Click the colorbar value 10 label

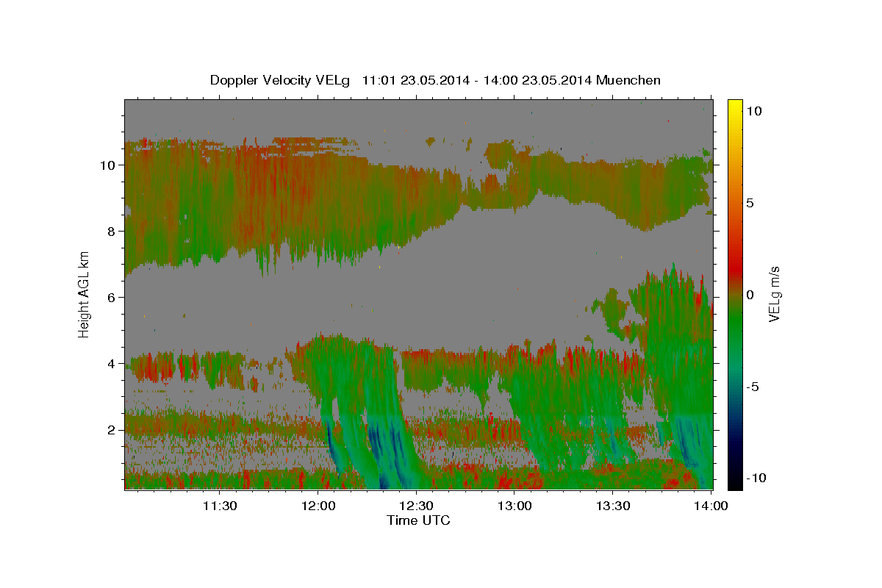coord(754,111)
